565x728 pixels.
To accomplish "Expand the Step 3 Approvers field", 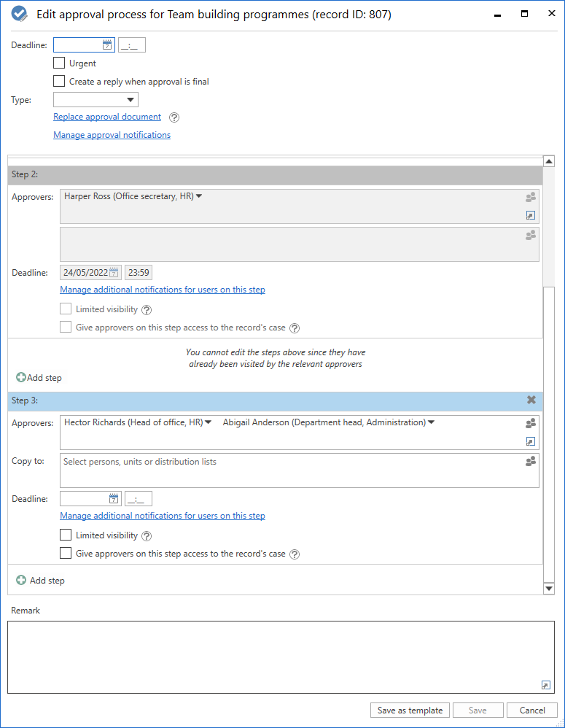I will [x=531, y=441].
